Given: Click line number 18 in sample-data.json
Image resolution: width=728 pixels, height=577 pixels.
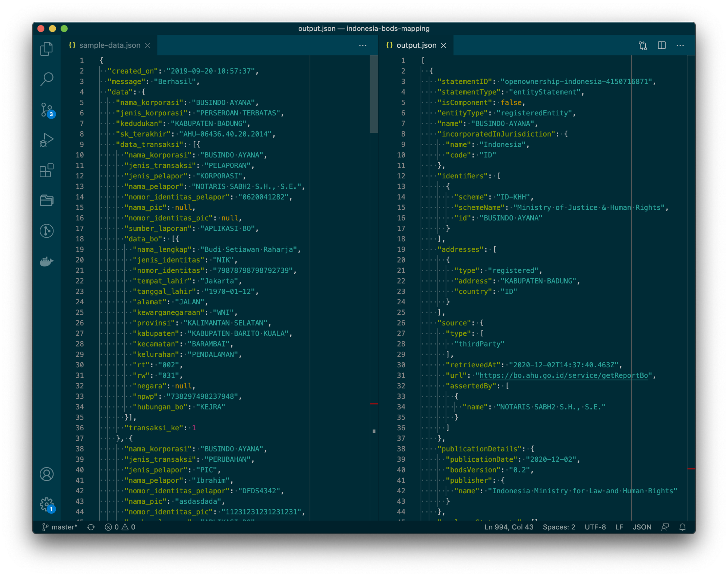Looking at the screenshot, I should coord(80,239).
